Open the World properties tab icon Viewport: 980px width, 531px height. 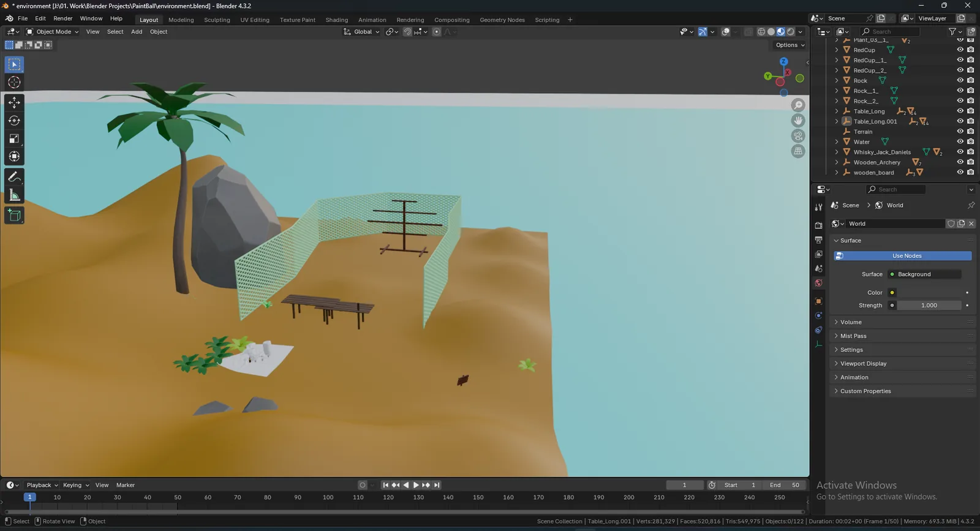(x=818, y=283)
